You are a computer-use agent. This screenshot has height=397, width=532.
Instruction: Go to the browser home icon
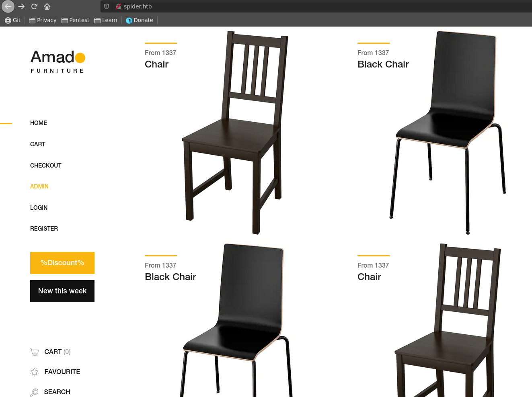(47, 6)
